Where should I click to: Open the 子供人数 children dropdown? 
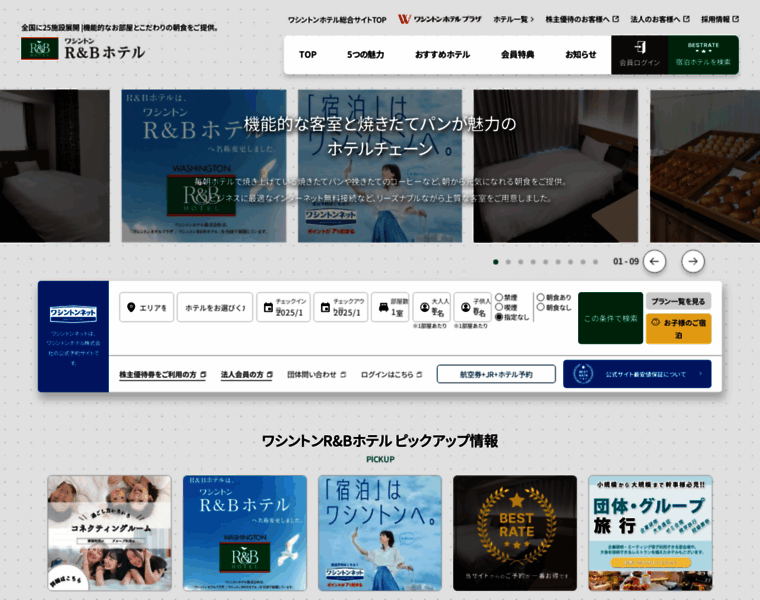[473, 307]
